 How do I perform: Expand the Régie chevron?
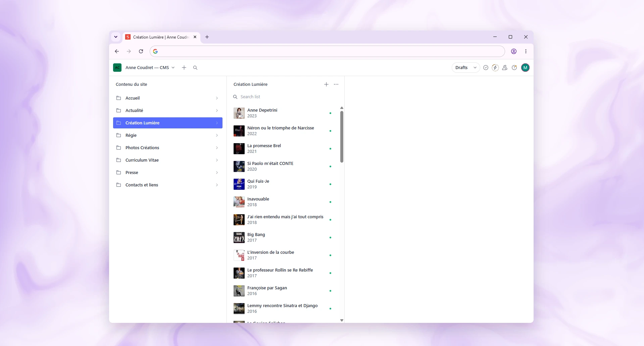pyautogui.click(x=217, y=135)
